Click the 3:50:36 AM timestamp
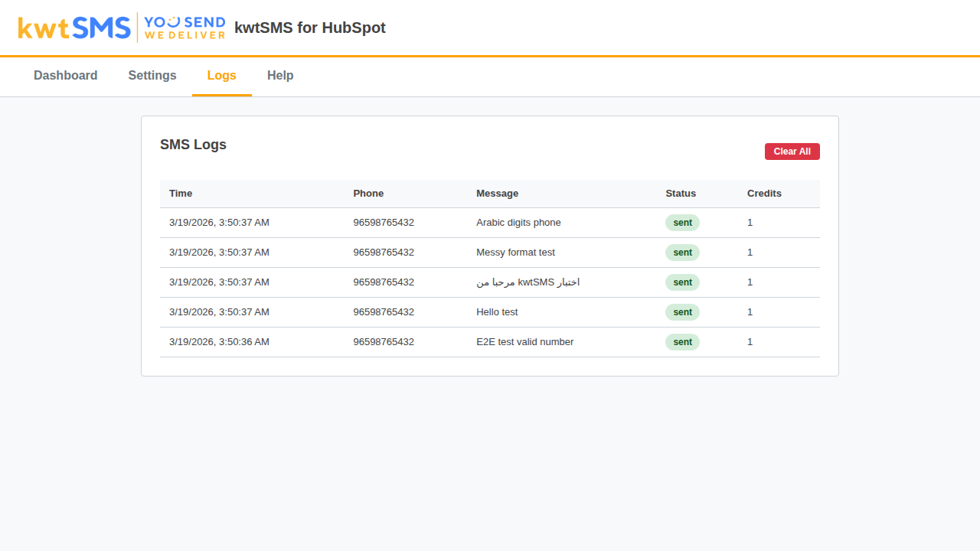Screen dimensions: 980x551 point(219,342)
